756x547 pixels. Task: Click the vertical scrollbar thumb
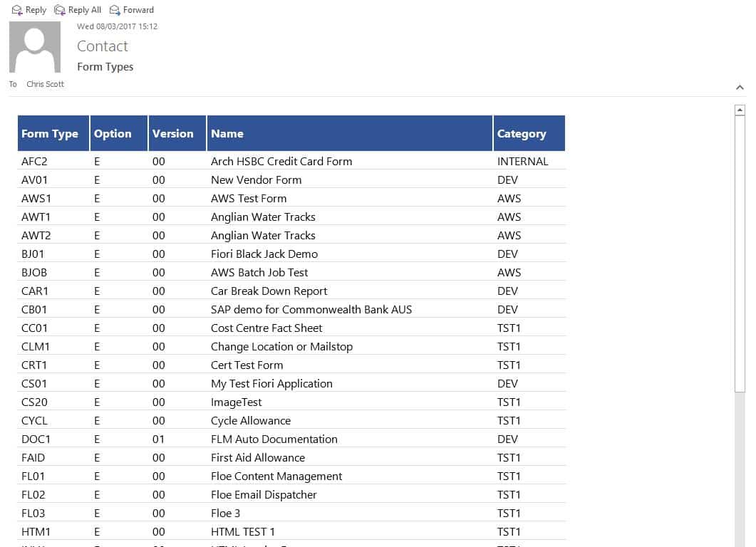[x=740, y=254]
